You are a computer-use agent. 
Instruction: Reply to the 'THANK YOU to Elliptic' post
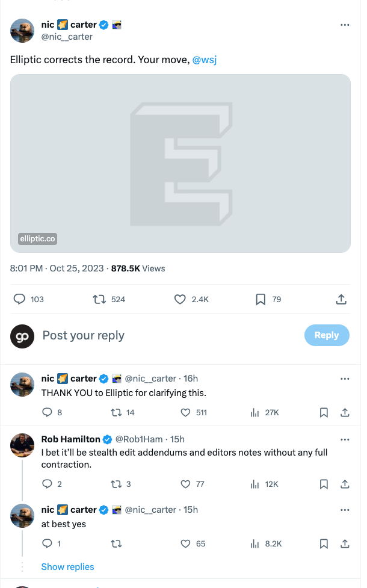[x=48, y=412]
